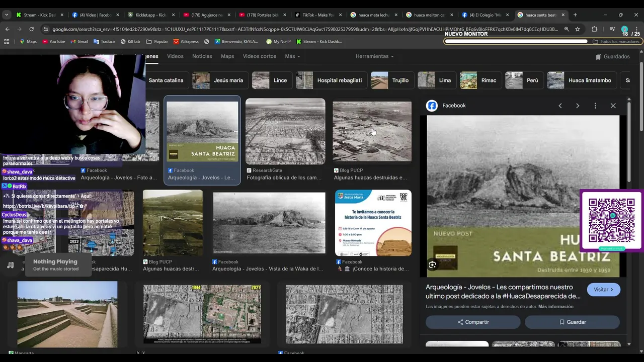This screenshot has width=644, height=362.
Task: Open the 1944 vs 2021 comparison thumbnail
Action: coord(202,314)
